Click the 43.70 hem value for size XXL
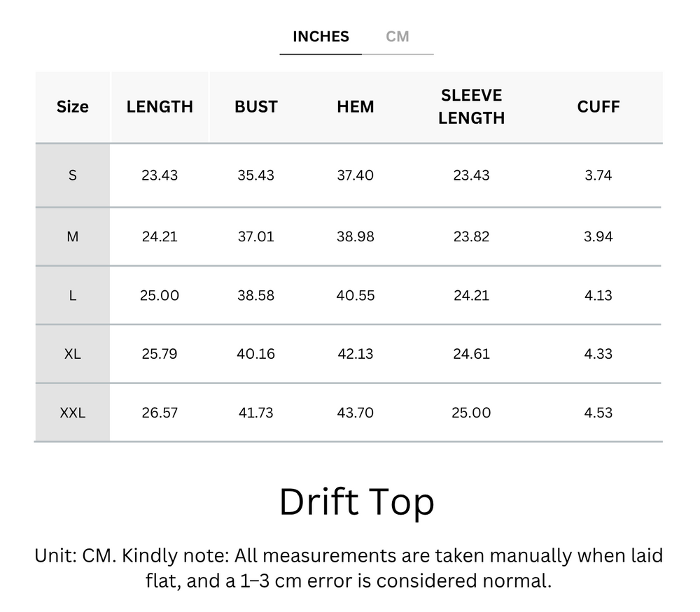Screen dimensions: 700x612 (356, 413)
